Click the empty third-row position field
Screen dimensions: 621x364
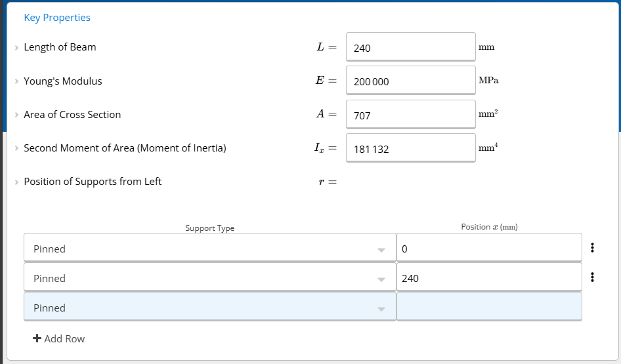point(489,307)
